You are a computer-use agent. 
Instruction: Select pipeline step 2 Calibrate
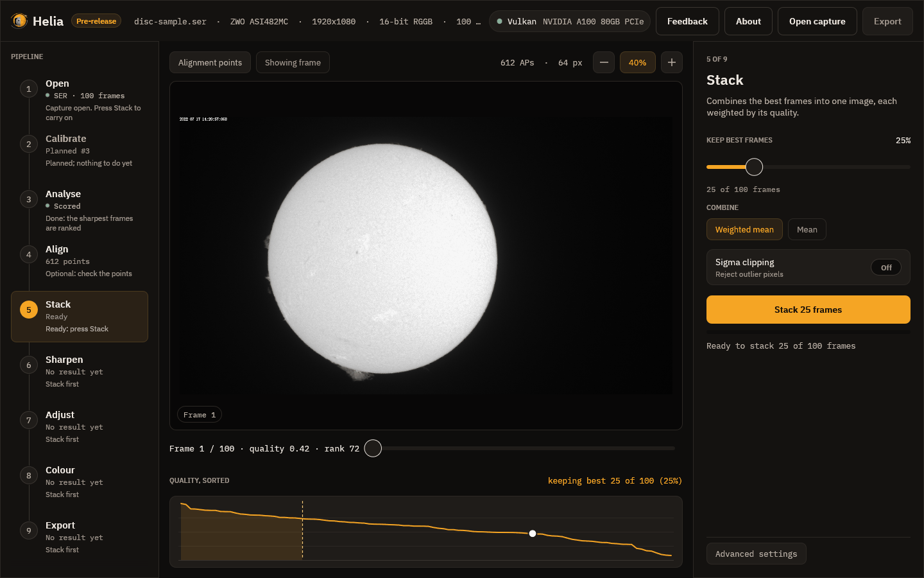[80, 151]
